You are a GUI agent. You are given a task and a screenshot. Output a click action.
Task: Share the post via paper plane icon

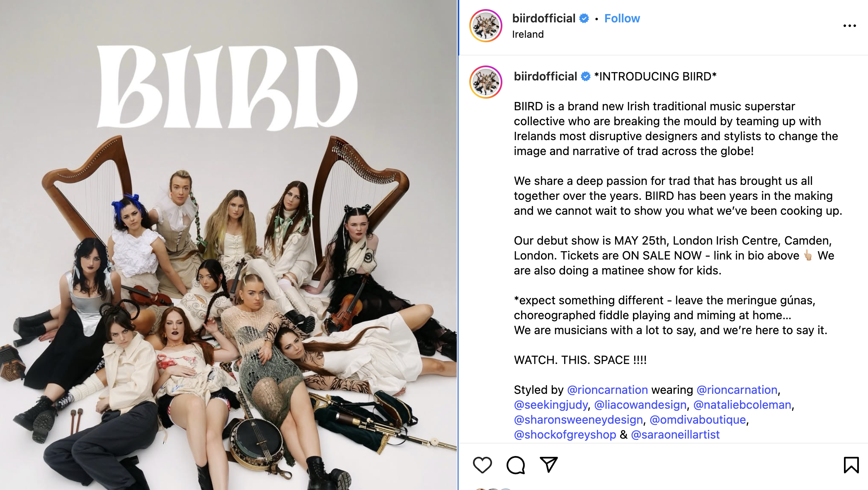click(x=549, y=465)
